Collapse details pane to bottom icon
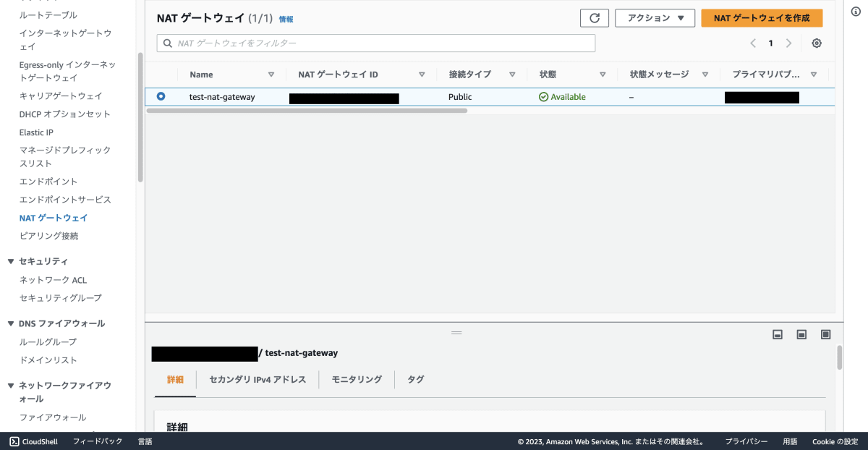Screen dimensions: 868x450 click(778, 334)
